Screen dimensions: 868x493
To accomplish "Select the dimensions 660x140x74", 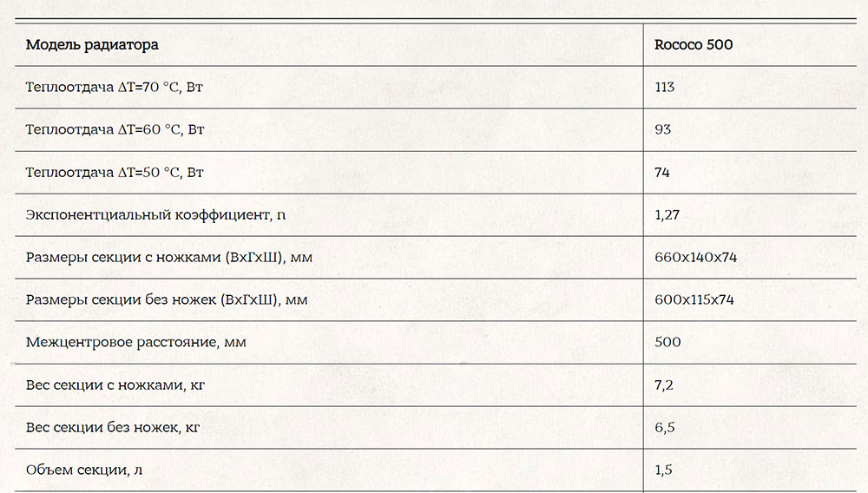I will (696, 257).
